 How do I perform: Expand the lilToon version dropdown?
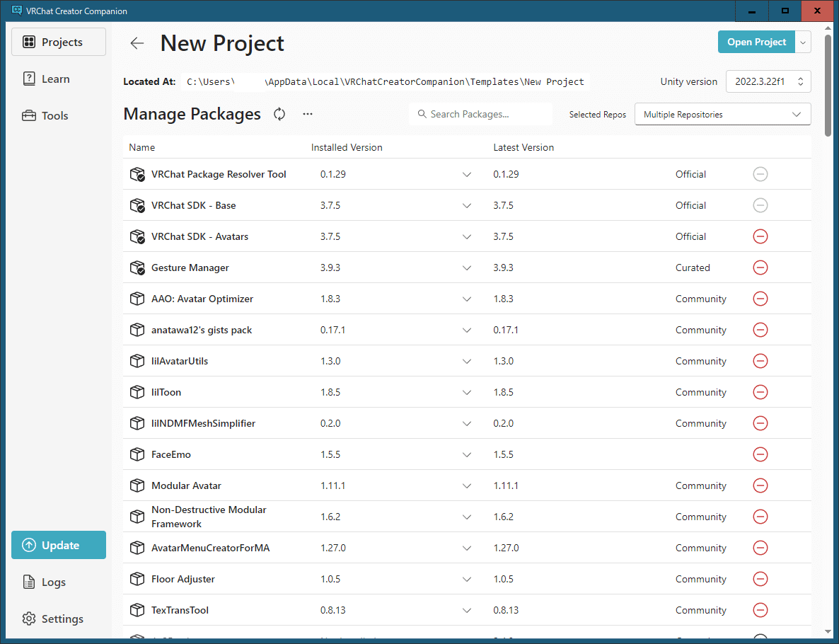[x=467, y=392]
